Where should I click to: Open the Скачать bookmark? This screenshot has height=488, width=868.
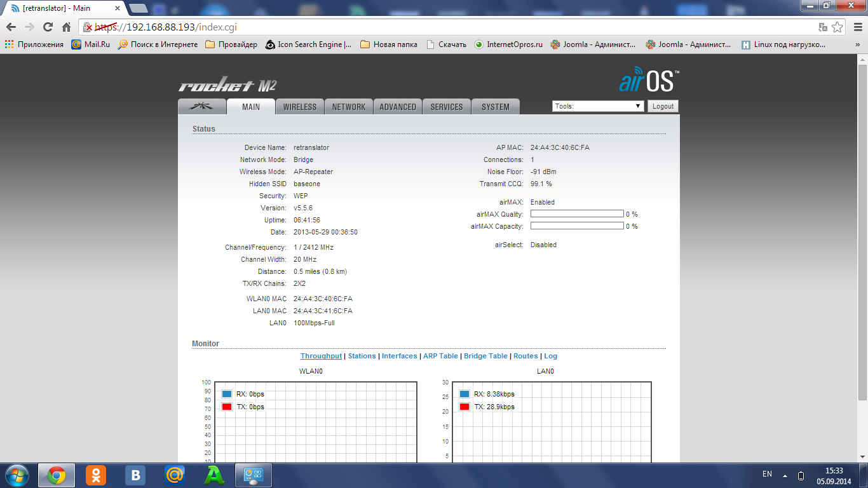click(x=447, y=44)
